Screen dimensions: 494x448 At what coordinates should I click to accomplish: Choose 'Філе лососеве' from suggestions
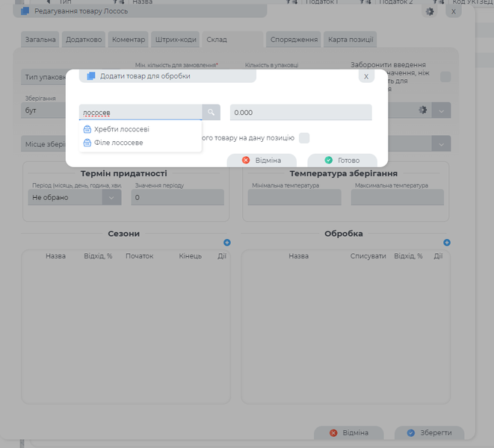coord(118,142)
